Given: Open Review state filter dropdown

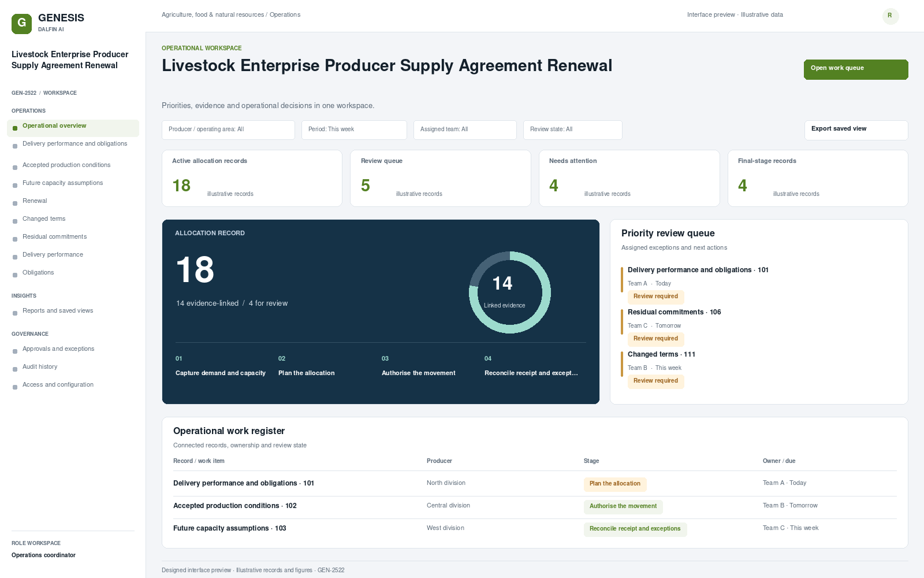Looking at the screenshot, I should point(573,130).
